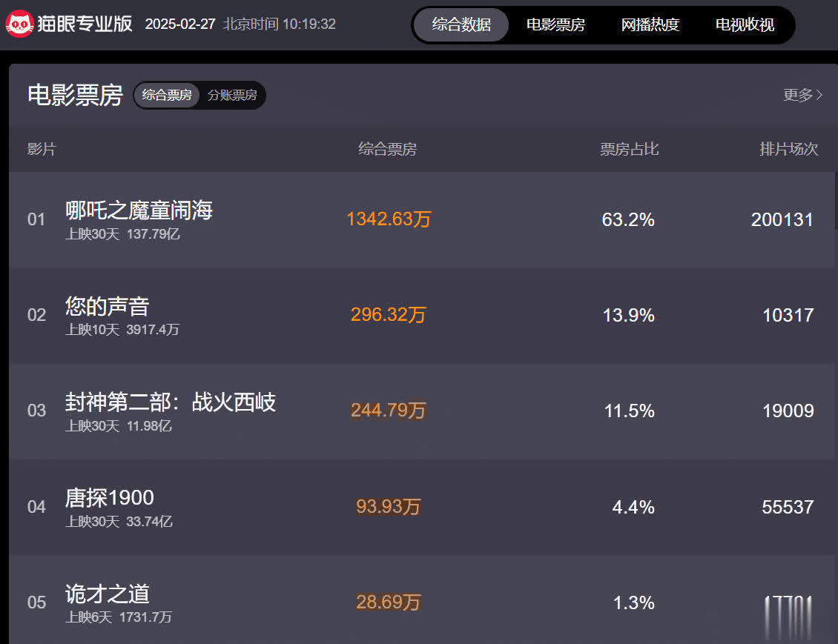Open movie 诡才之道

(x=108, y=594)
